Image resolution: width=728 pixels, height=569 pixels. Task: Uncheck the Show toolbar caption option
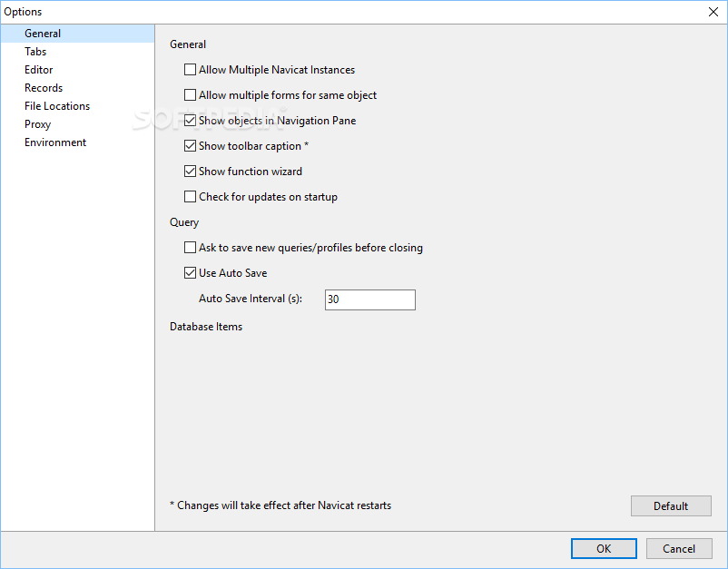191,146
